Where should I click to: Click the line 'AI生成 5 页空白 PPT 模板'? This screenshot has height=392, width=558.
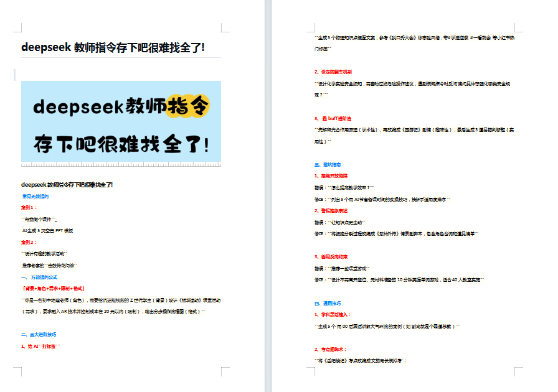click(x=48, y=231)
